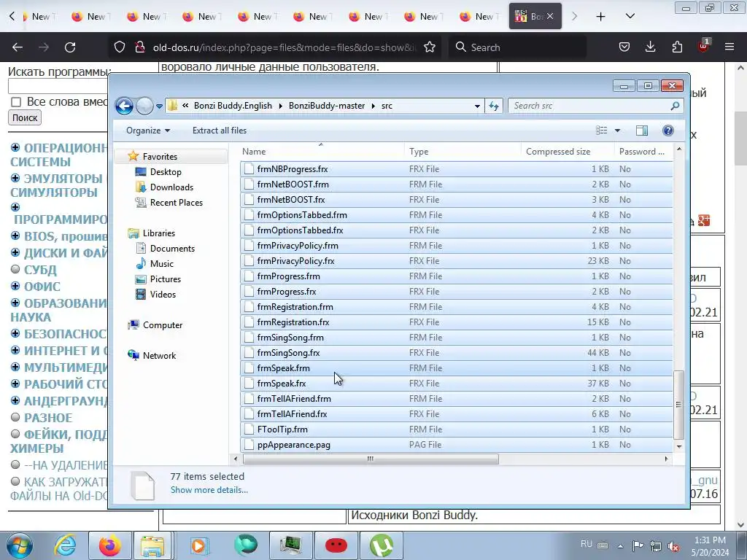Open Pictures library

pos(166,279)
